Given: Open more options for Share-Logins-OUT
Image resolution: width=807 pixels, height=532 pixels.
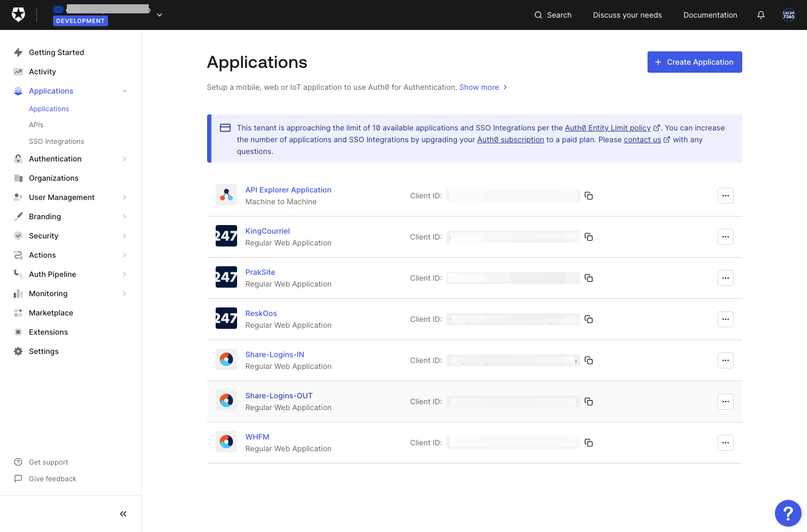Looking at the screenshot, I should point(726,402).
